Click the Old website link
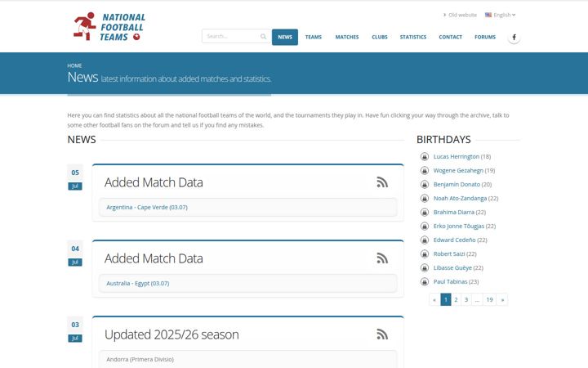This screenshot has height=368, width=588. click(462, 15)
